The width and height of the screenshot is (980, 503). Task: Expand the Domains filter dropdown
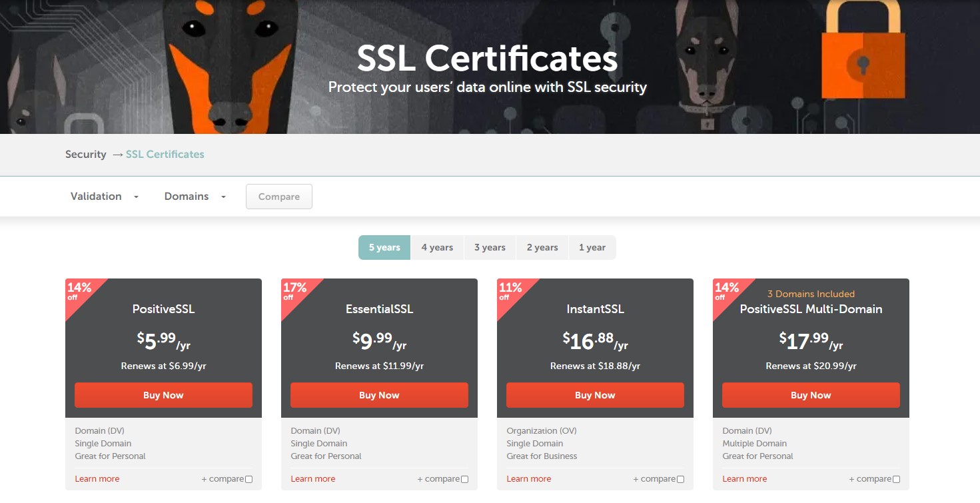tap(195, 197)
